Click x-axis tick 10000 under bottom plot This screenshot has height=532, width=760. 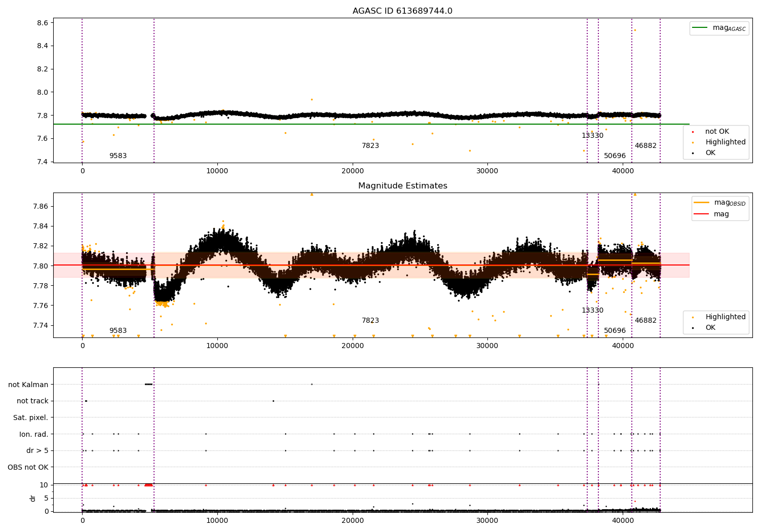click(x=217, y=520)
